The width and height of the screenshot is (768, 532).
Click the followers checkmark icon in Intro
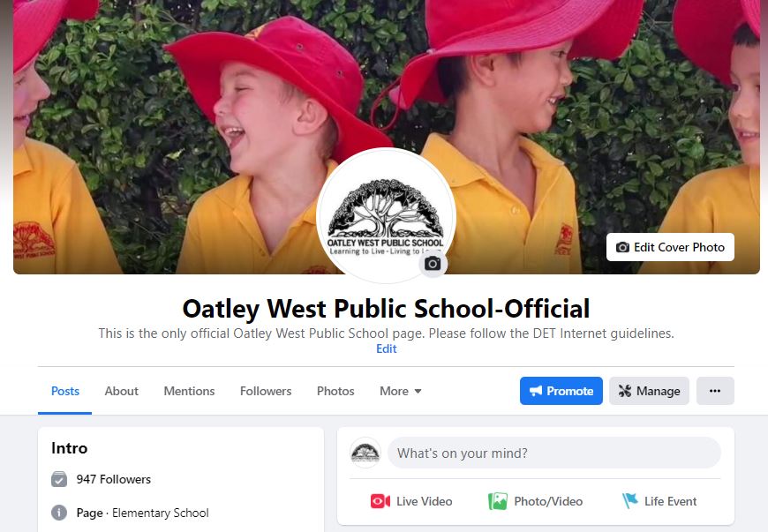[59, 479]
